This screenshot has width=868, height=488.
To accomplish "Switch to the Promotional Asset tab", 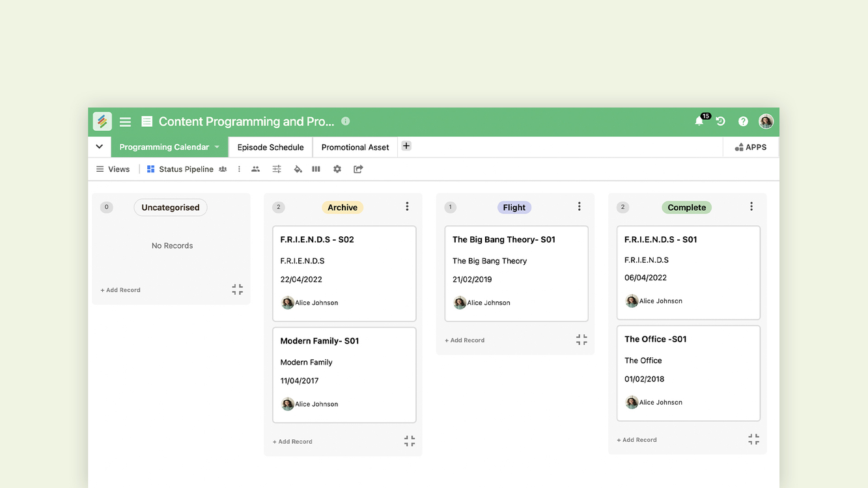I will (x=355, y=147).
